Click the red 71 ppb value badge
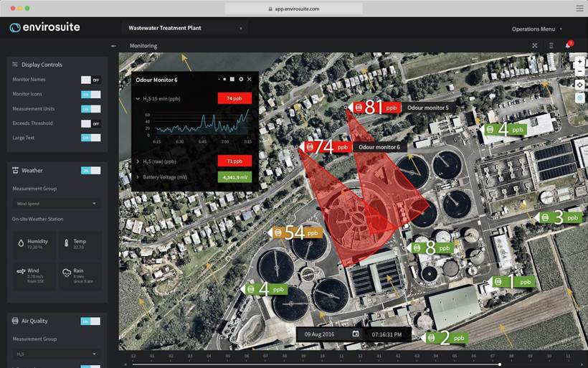This screenshot has width=588, height=368. tap(234, 161)
